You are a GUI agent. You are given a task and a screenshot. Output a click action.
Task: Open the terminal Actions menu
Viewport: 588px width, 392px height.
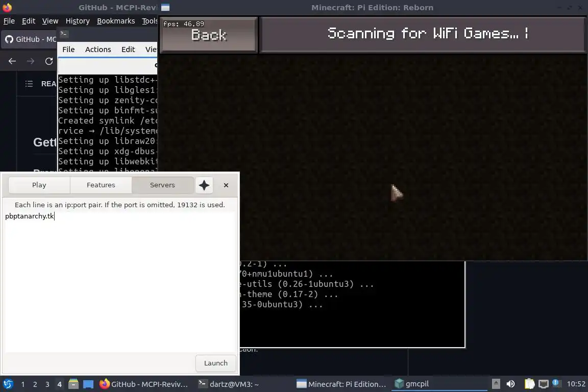(98, 50)
